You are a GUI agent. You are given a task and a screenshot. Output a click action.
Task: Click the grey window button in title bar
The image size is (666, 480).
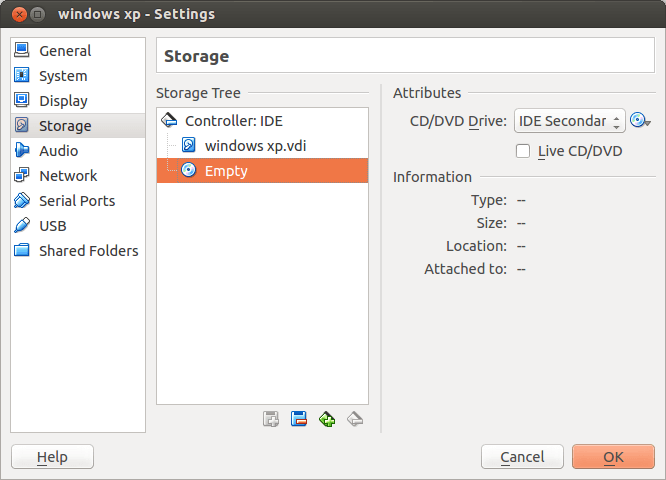(38, 14)
